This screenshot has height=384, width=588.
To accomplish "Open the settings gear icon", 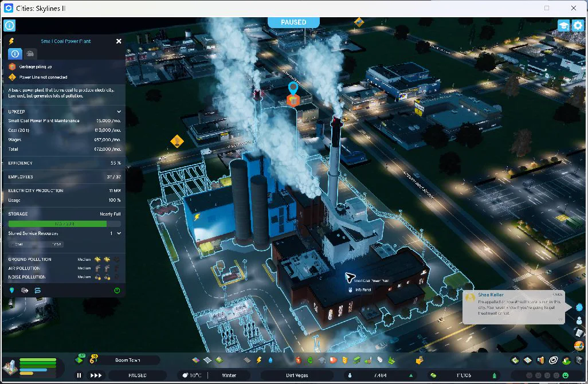I will pos(578,25).
